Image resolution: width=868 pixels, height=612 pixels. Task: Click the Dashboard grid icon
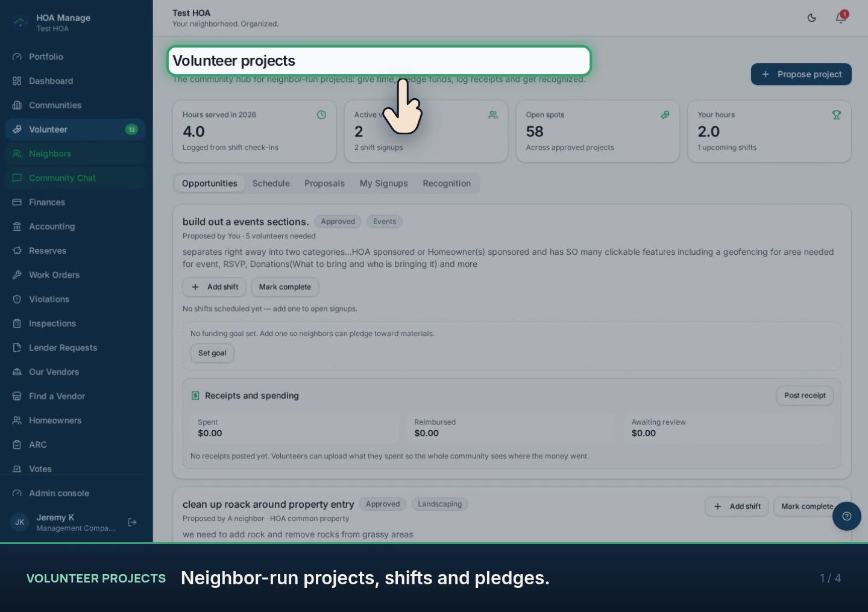17,81
